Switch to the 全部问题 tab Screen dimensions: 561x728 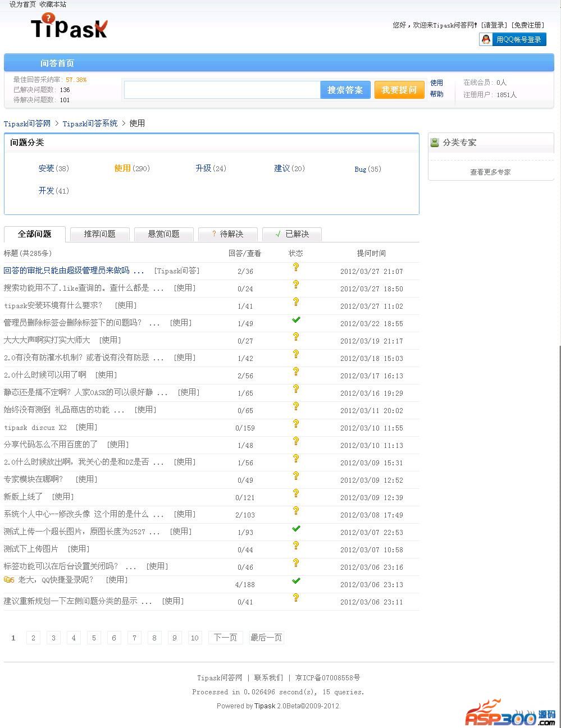point(34,234)
